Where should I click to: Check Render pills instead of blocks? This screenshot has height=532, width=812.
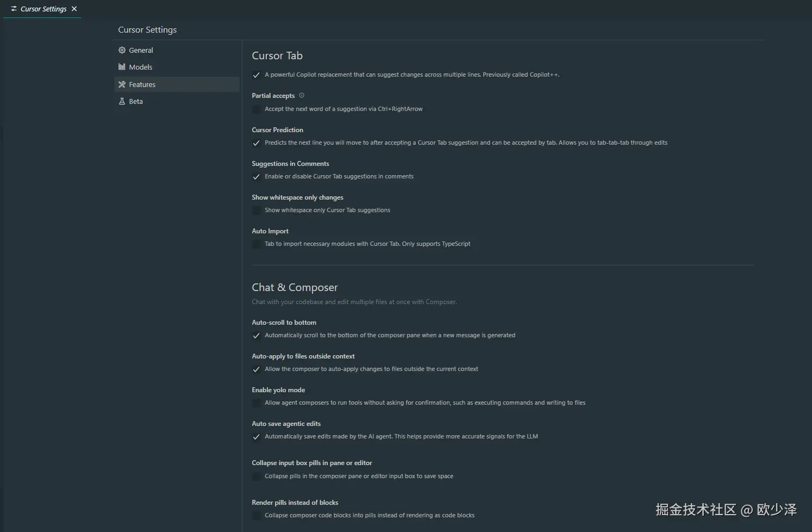coord(257,516)
